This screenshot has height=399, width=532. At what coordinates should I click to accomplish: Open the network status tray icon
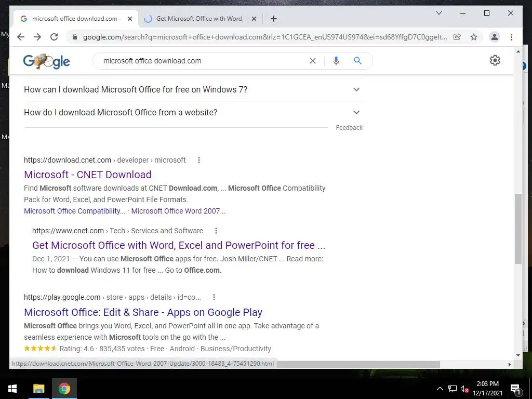pyautogui.click(x=453, y=389)
